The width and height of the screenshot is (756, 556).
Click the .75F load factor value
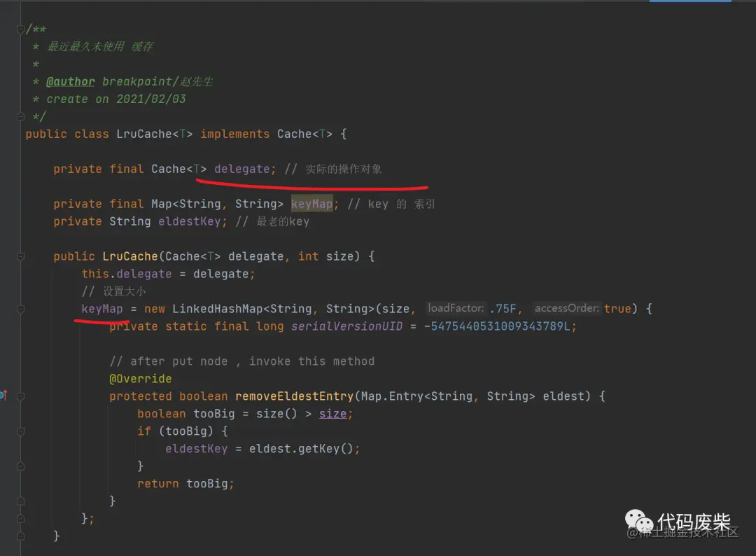coord(503,309)
